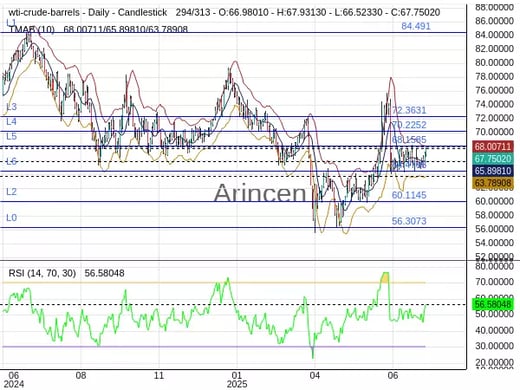
Task: Select the 80.00000 price axis label
Action: click(494, 63)
